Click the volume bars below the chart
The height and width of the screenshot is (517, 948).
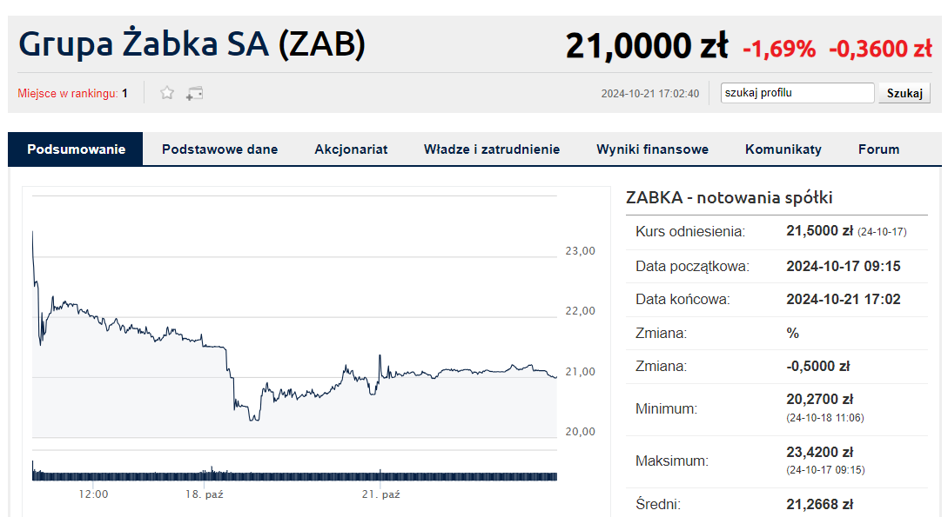pyautogui.click(x=294, y=473)
